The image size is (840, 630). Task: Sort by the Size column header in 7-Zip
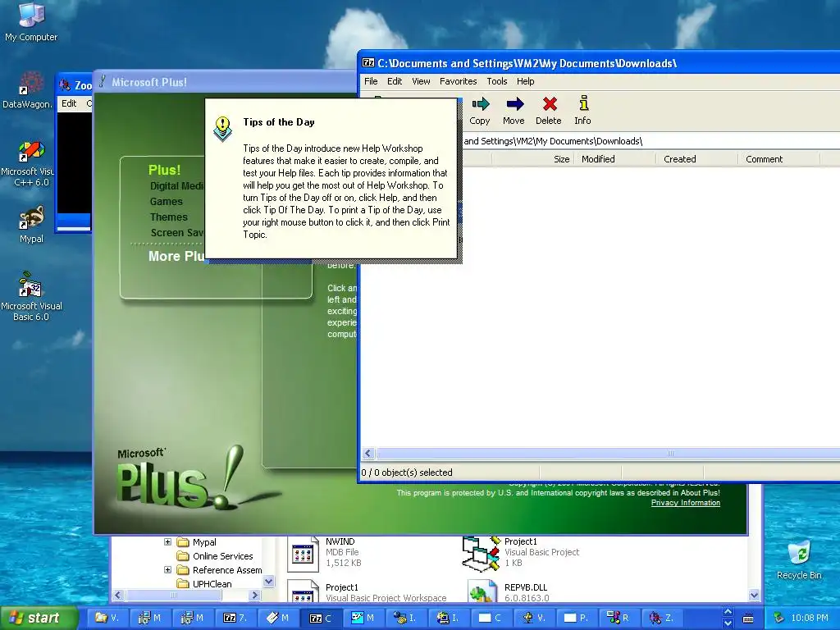tap(532, 159)
